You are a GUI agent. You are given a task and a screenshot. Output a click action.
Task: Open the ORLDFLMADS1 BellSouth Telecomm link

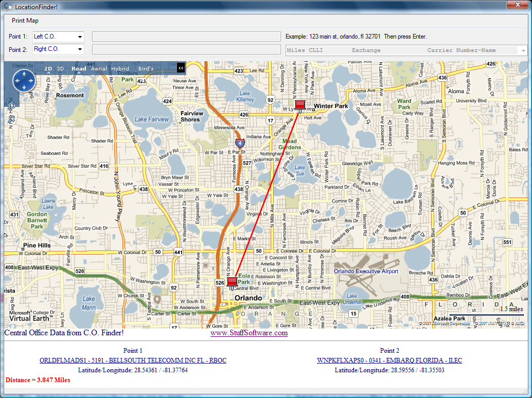click(x=133, y=360)
